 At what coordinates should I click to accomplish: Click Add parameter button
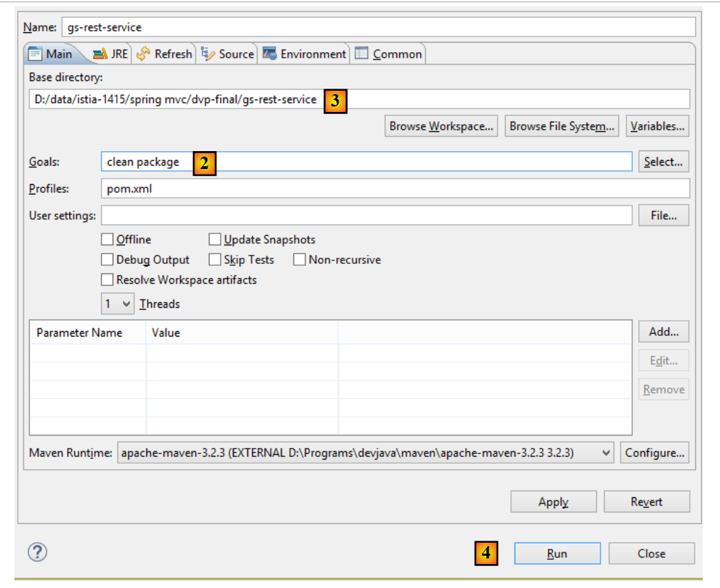[663, 332]
